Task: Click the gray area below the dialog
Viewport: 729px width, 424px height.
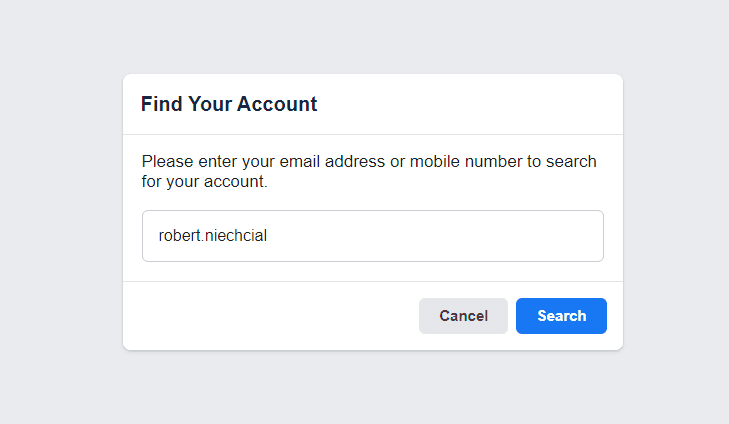Action: 372,388
